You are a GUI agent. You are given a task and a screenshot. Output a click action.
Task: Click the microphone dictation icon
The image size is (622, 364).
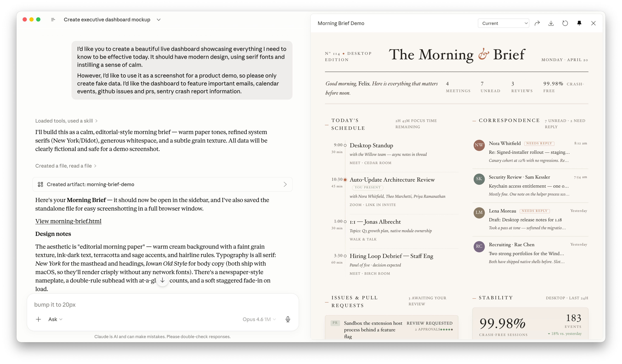288,319
